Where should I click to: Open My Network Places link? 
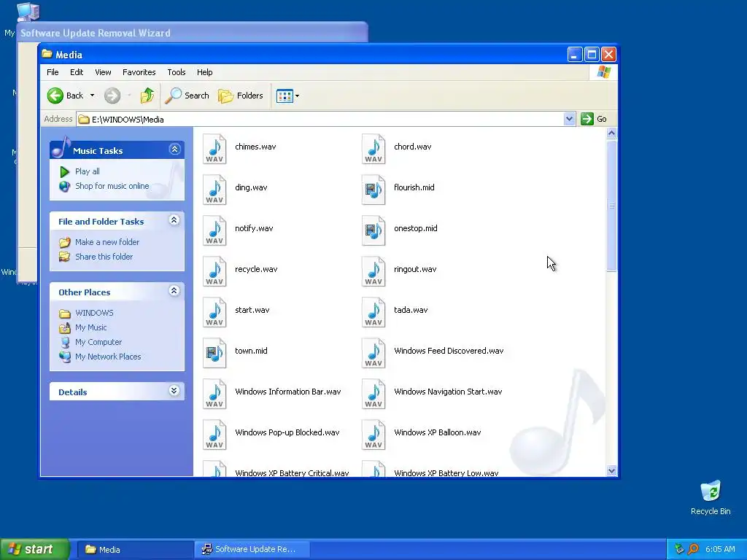[x=108, y=357]
